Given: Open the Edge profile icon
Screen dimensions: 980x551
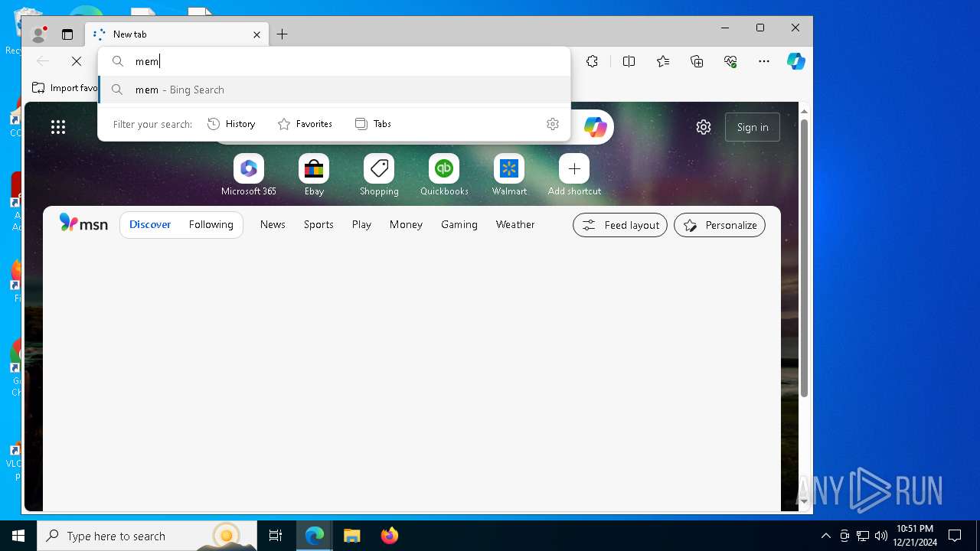Looking at the screenshot, I should [38, 34].
